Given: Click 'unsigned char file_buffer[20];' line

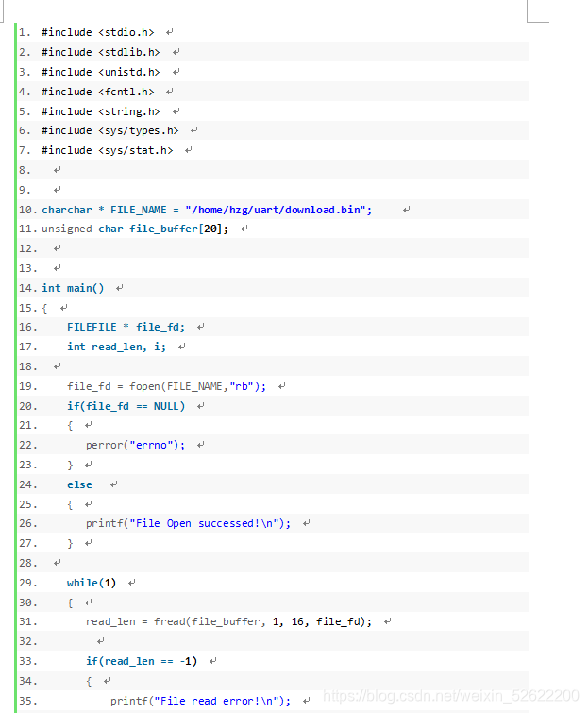Looking at the screenshot, I should click(135, 229).
